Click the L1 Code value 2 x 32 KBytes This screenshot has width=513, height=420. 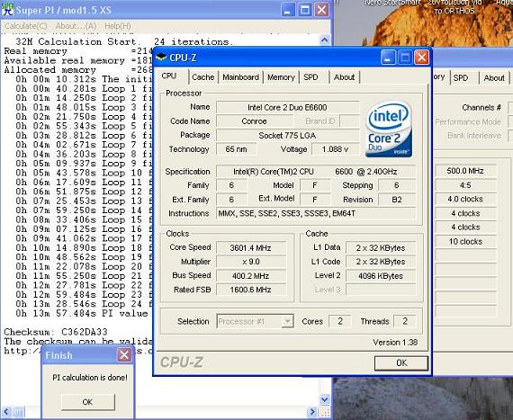coord(381,262)
